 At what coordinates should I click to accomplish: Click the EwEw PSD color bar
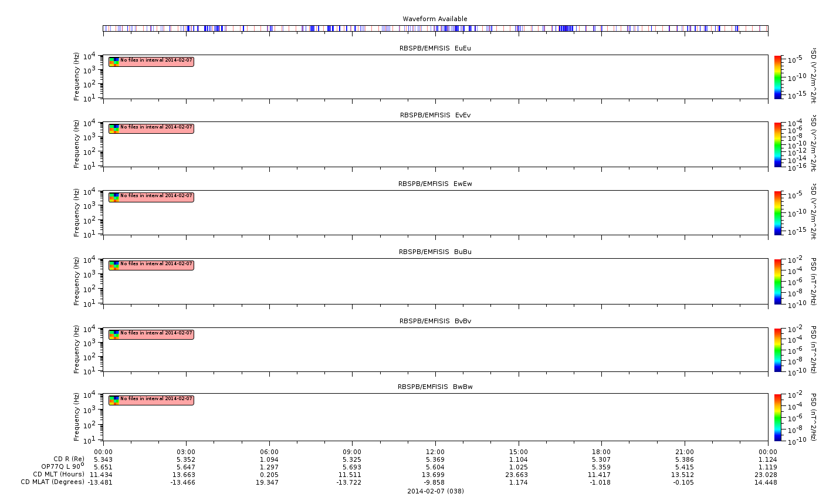[777, 213]
